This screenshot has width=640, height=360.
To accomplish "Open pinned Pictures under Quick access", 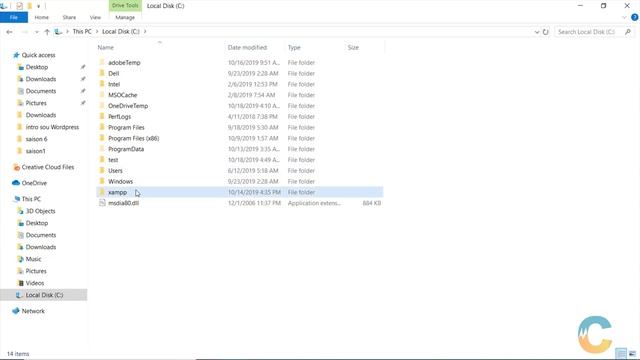I will tap(36, 103).
